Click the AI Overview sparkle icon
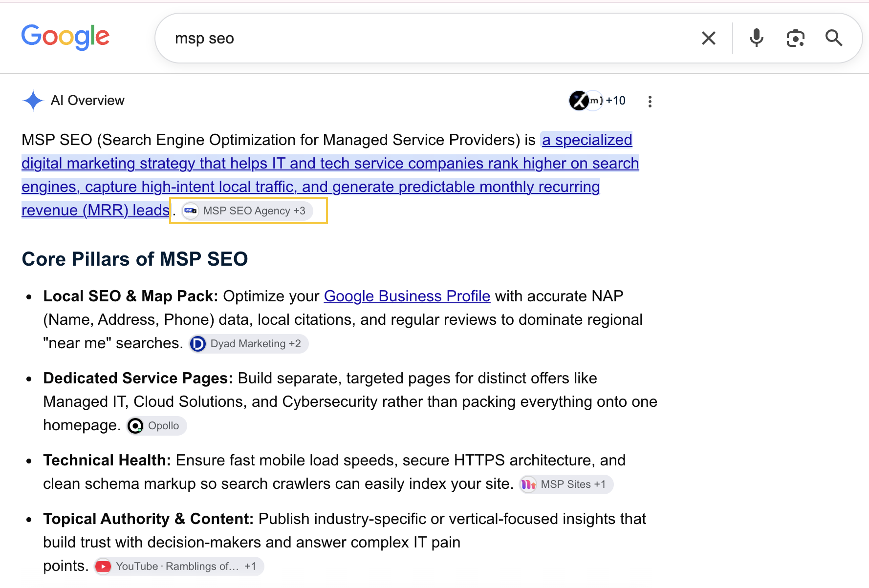 click(33, 101)
